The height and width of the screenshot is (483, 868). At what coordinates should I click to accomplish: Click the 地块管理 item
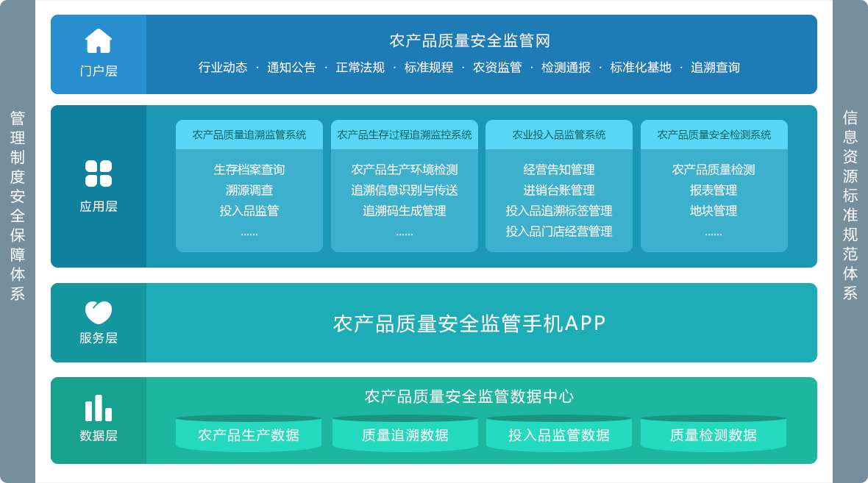click(714, 210)
